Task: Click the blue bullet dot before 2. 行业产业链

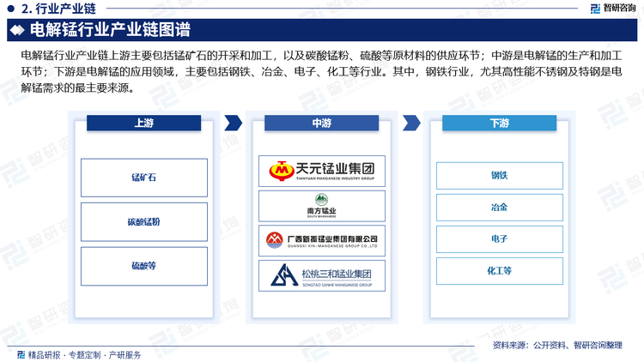Action: pyautogui.click(x=11, y=9)
